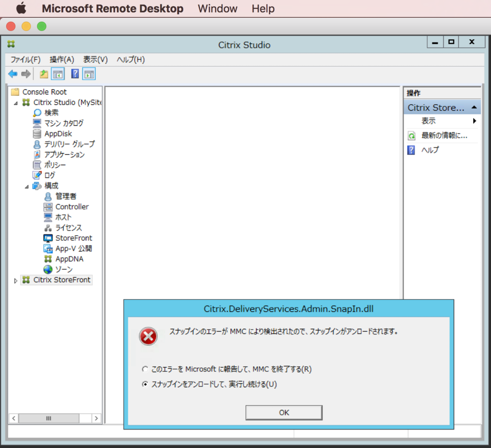Click the macOS green zoom button
This screenshot has height=448, width=491.
click(42, 26)
